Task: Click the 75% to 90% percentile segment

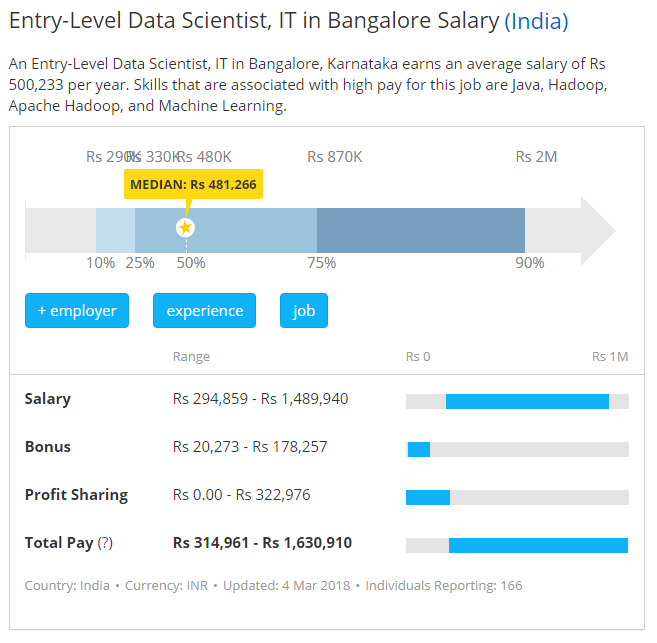Action: [420, 230]
